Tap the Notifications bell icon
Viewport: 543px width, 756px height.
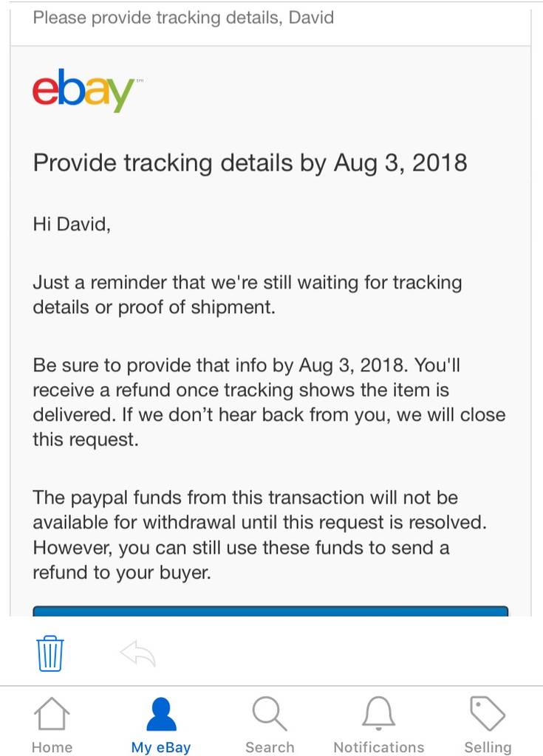379,713
